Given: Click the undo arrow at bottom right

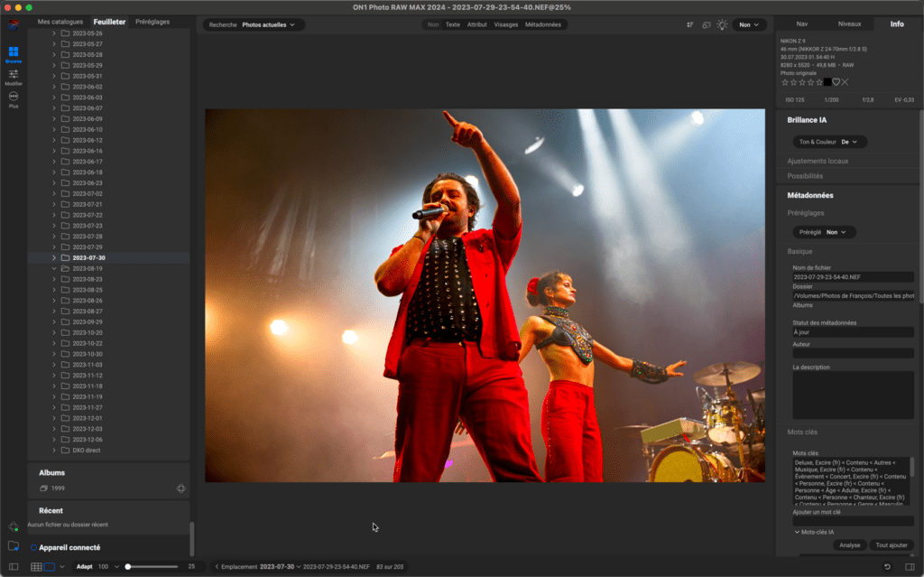Looking at the screenshot, I should pyautogui.click(x=887, y=566).
